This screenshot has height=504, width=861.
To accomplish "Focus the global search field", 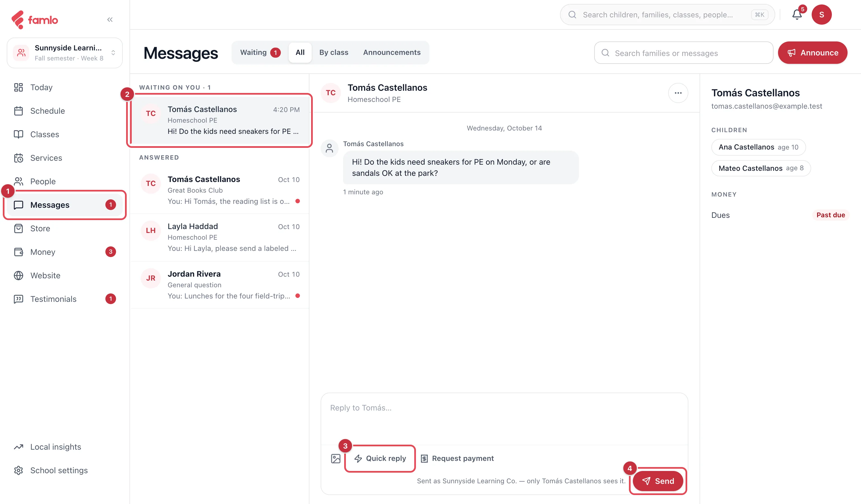I will pyautogui.click(x=667, y=15).
